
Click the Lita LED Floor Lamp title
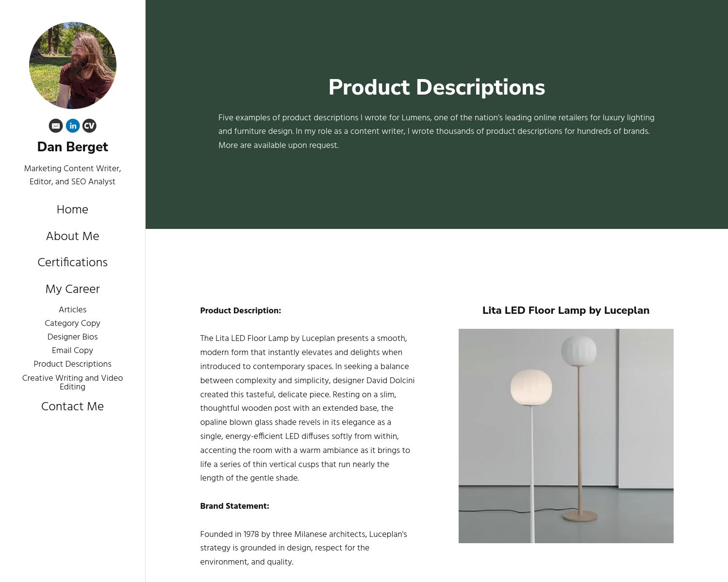coord(565,310)
